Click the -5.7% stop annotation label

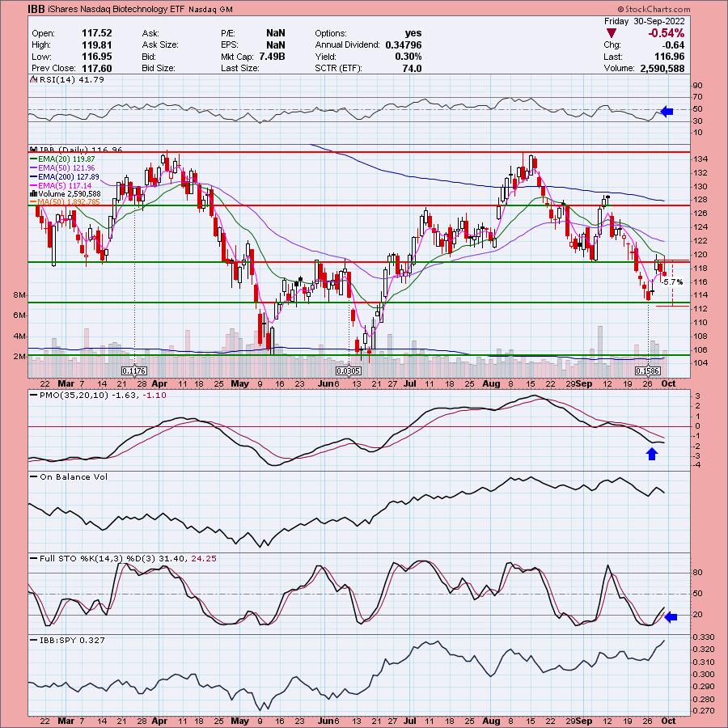[672, 281]
